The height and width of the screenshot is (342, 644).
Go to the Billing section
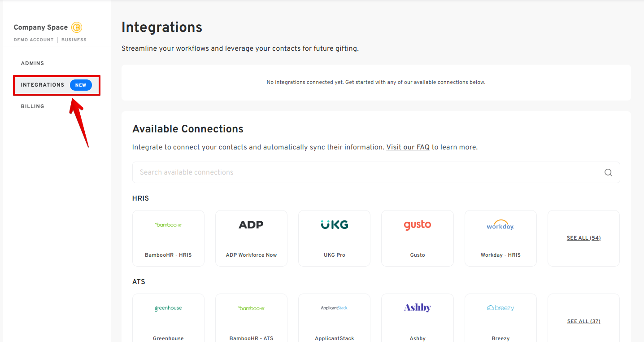[x=32, y=106]
